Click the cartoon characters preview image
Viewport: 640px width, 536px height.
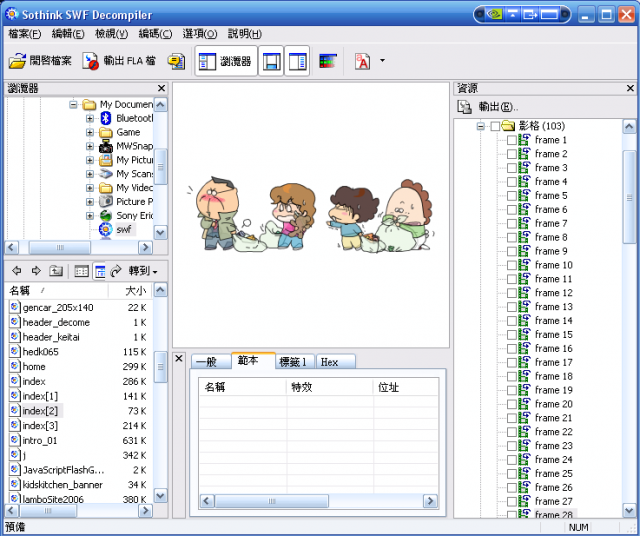[311, 216]
